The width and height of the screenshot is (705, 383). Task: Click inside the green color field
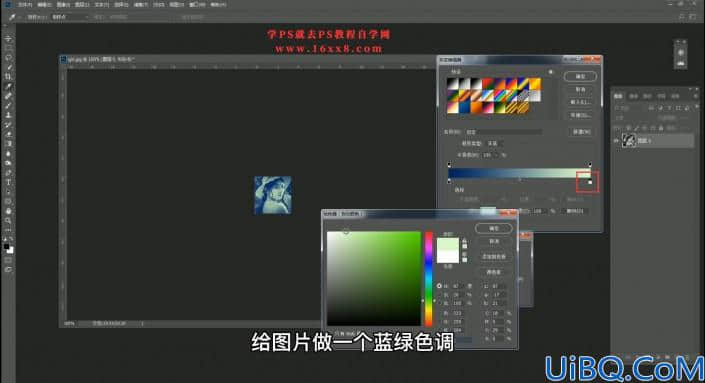[374, 278]
